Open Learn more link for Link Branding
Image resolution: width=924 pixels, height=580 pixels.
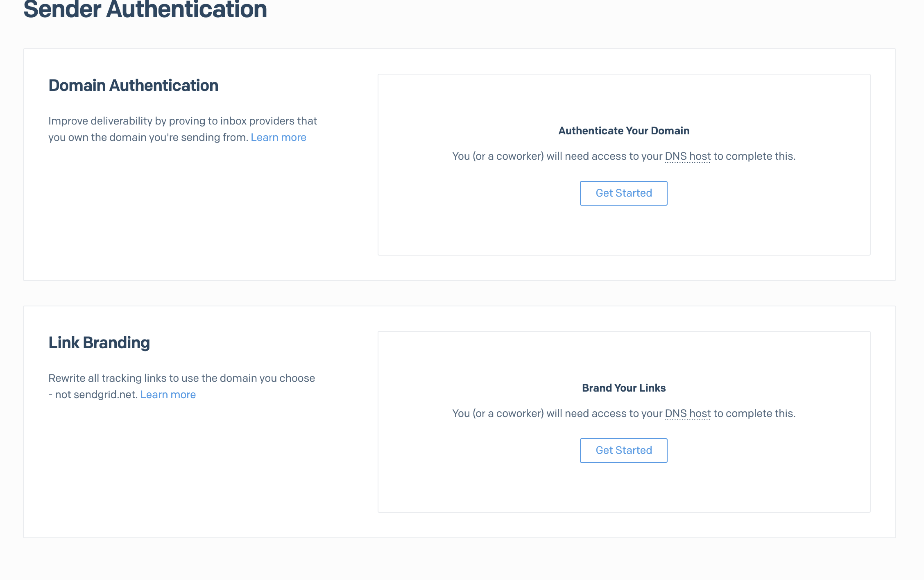168,394
